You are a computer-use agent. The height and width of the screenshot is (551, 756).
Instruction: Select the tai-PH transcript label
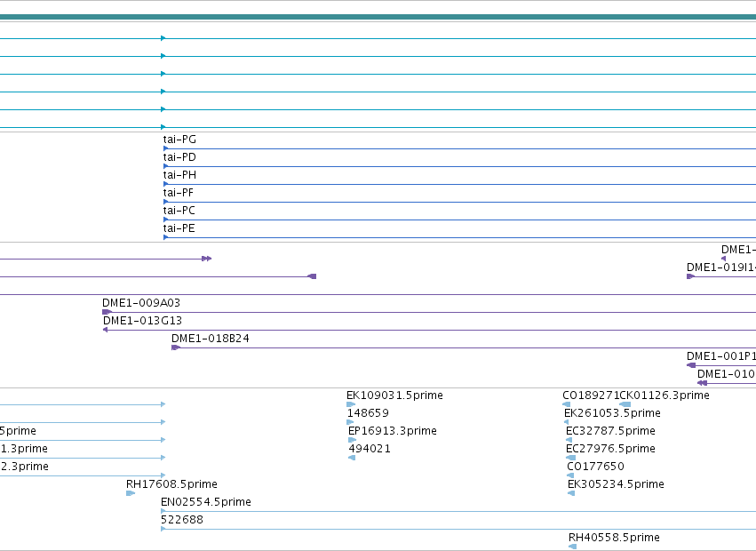(x=179, y=175)
